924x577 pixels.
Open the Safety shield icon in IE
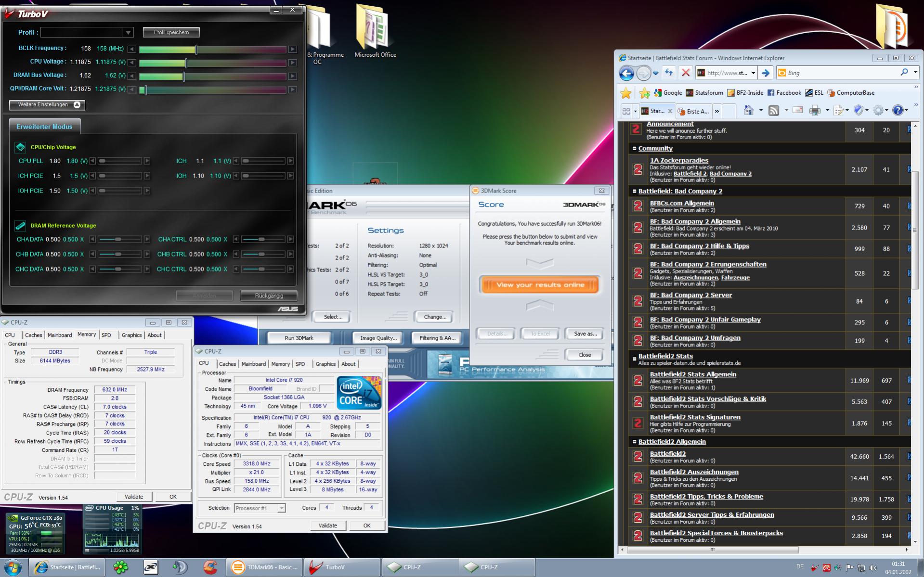859,111
